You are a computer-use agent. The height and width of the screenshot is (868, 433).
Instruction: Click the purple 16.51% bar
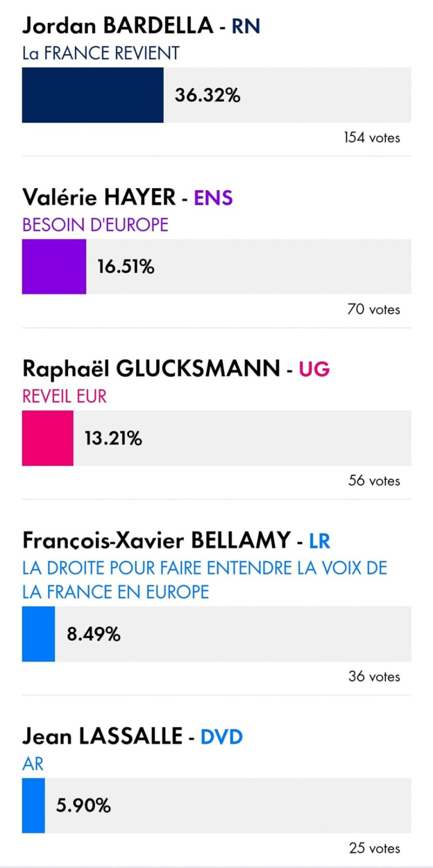pyautogui.click(x=54, y=266)
